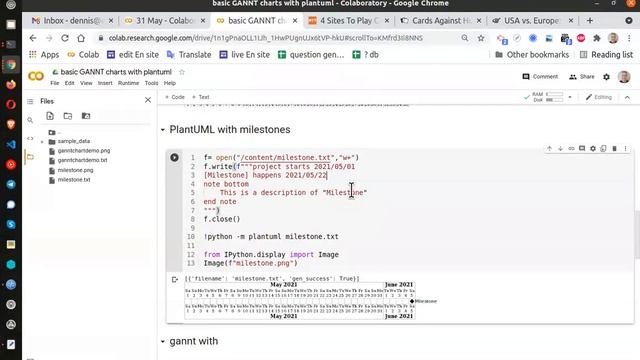Bookmark this page with the star
Screen dimensions: 640x360
click(x=481, y=38)
